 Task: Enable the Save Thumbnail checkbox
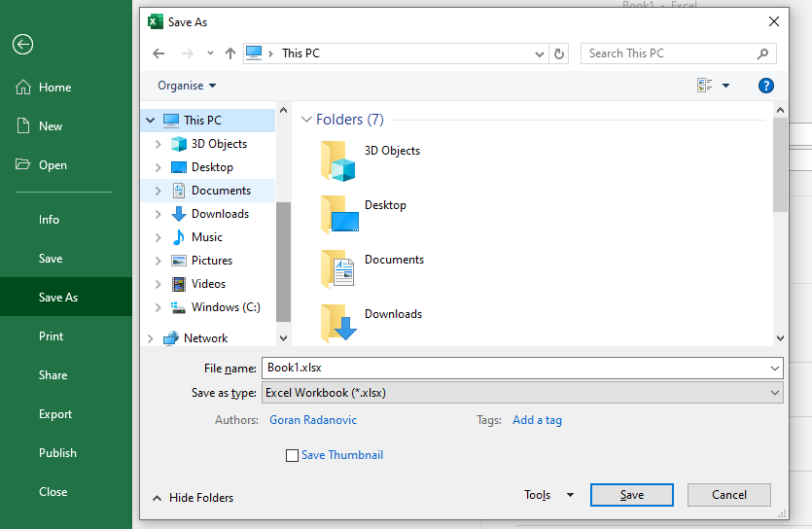pos(292,455)
